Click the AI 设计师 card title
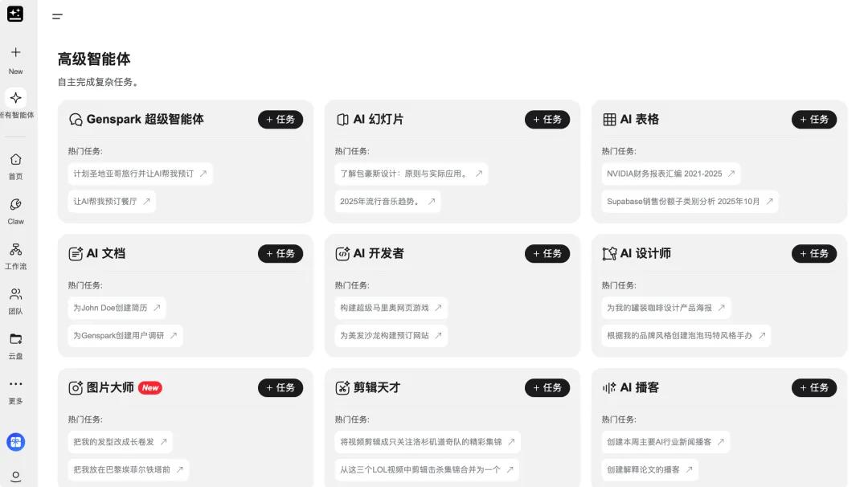 645,253
